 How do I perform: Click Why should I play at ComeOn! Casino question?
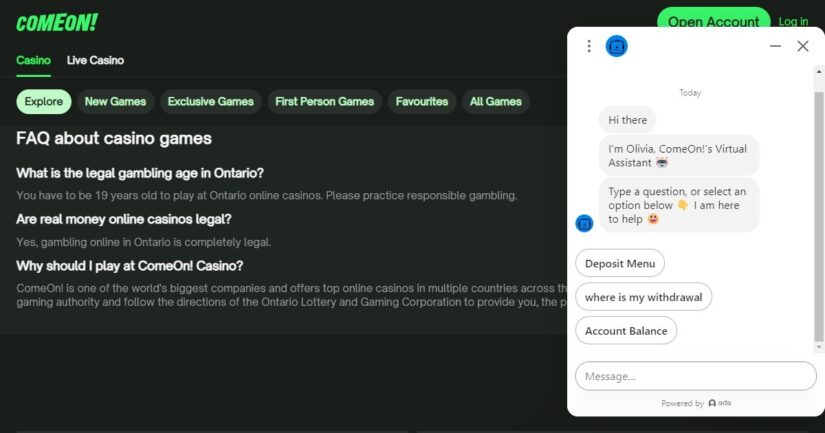click(x=129, y=266)
